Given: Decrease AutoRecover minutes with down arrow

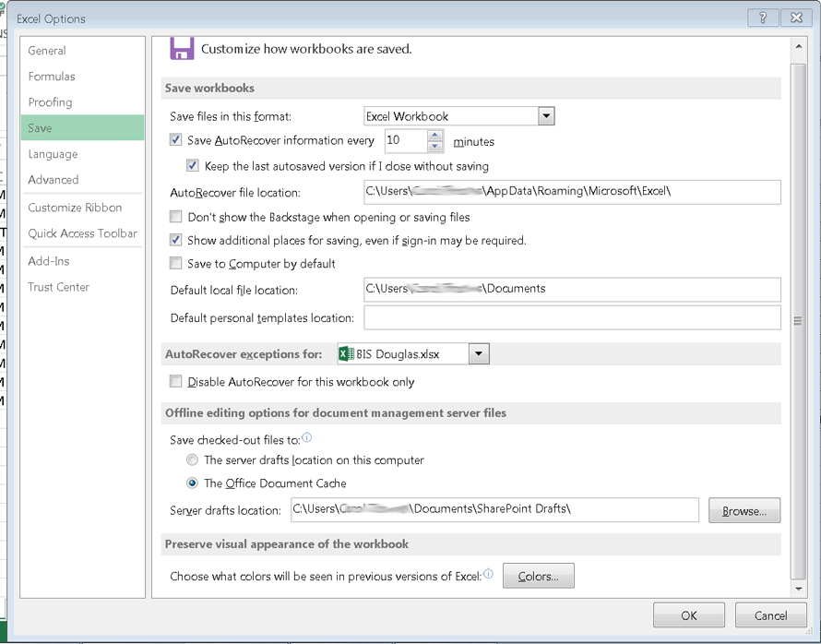Looking at the screenshot, I should click(x=434, y=147).
